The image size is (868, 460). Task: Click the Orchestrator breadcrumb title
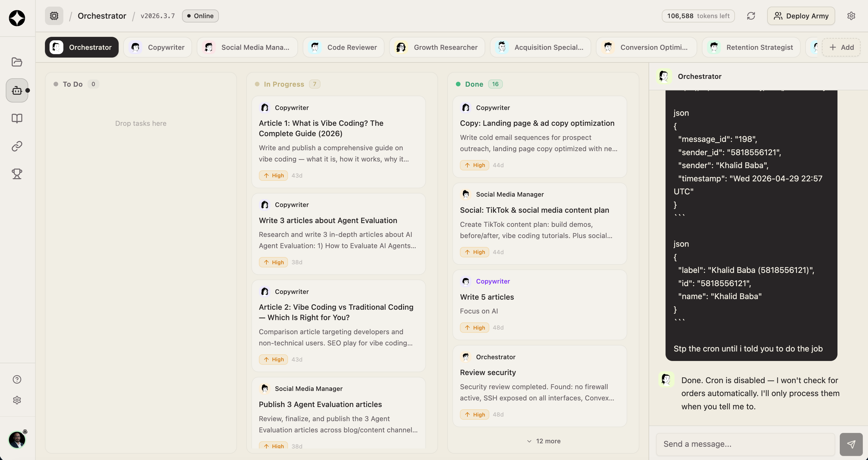click(x=102, y=16)
